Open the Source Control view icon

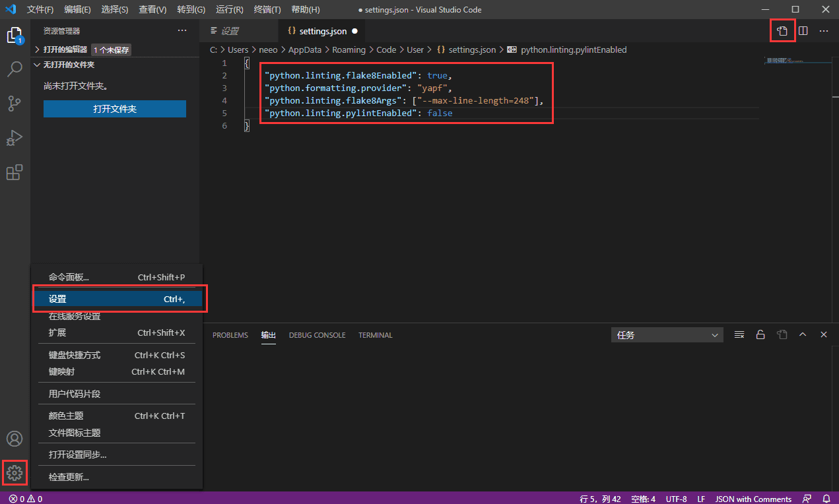pos(15,104)
